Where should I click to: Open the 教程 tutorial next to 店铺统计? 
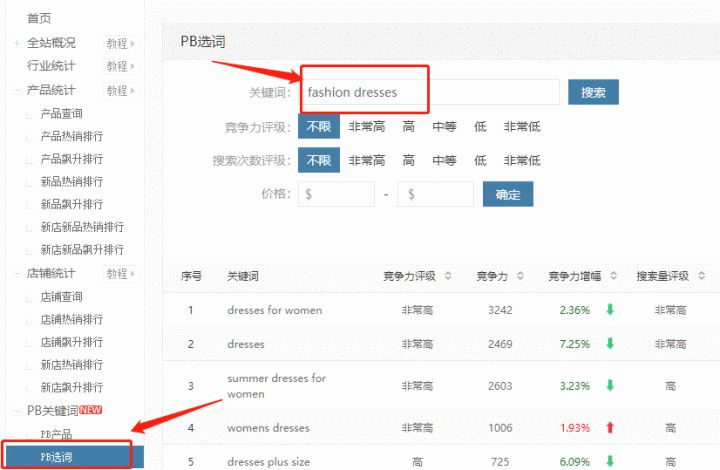click(x=120, y=274)
